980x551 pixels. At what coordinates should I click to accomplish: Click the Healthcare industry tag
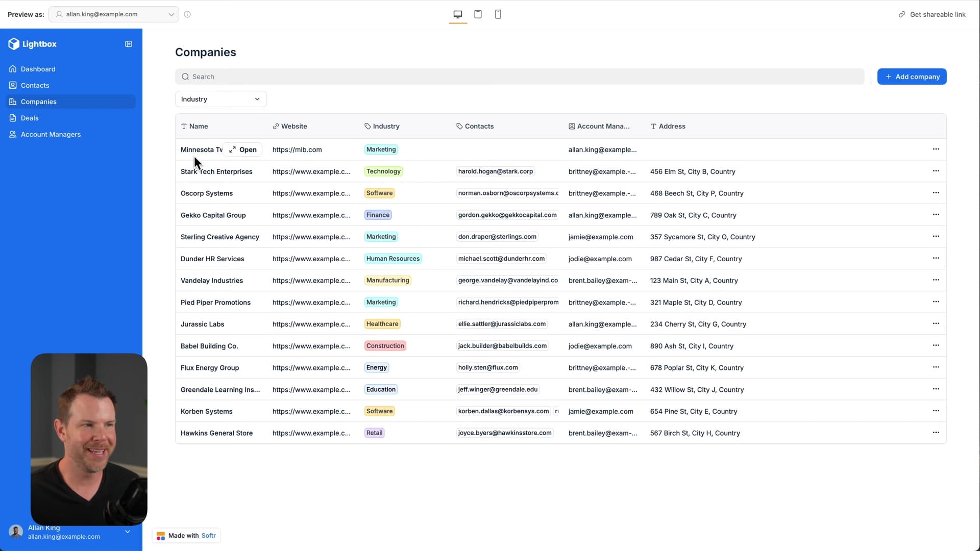point(382,324)
